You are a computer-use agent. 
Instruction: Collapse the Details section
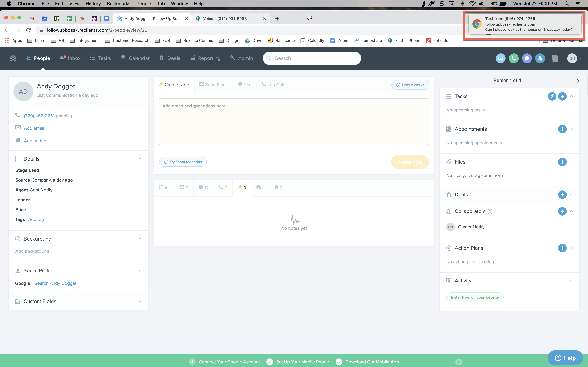point(140,159)
